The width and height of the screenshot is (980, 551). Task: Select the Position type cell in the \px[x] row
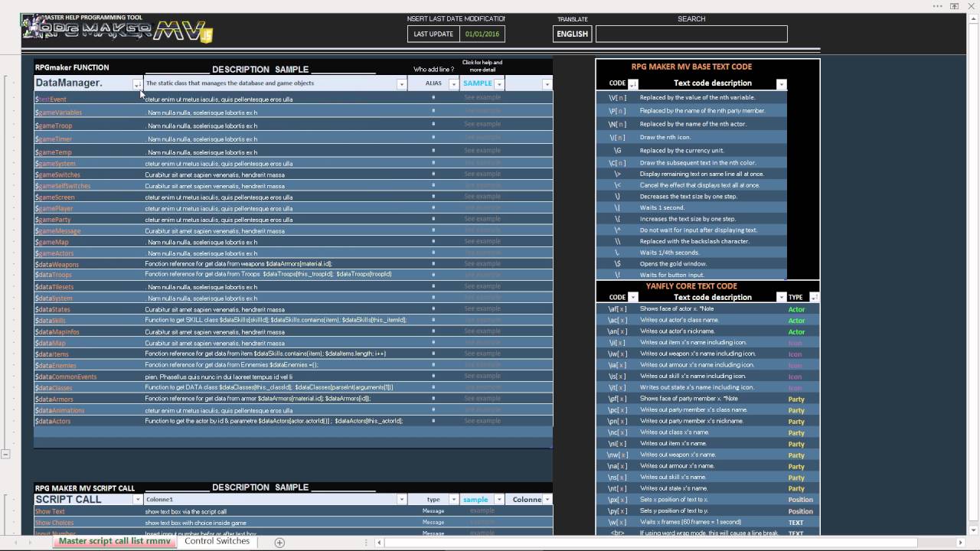(x=801, y=500)
